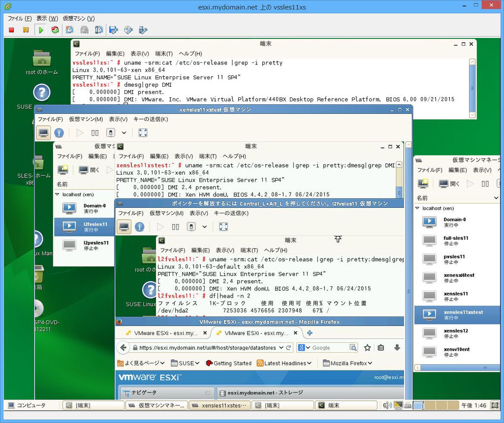Click Firefox back arrow button
504x423 pixels.
tap(124, 348)
